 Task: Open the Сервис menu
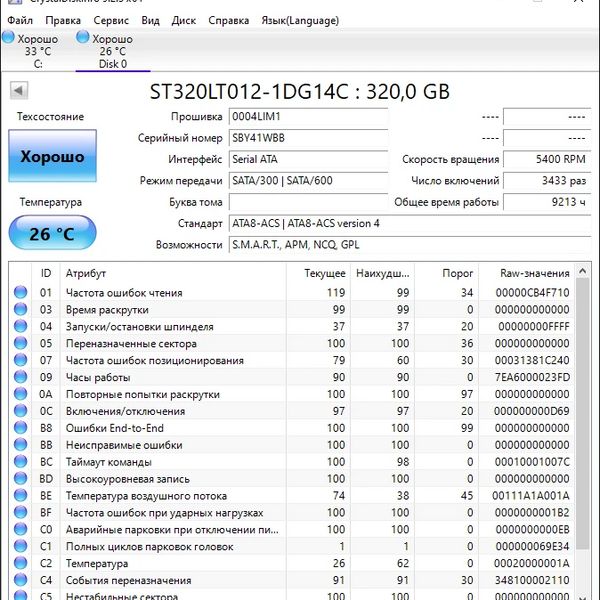point(111,20)
